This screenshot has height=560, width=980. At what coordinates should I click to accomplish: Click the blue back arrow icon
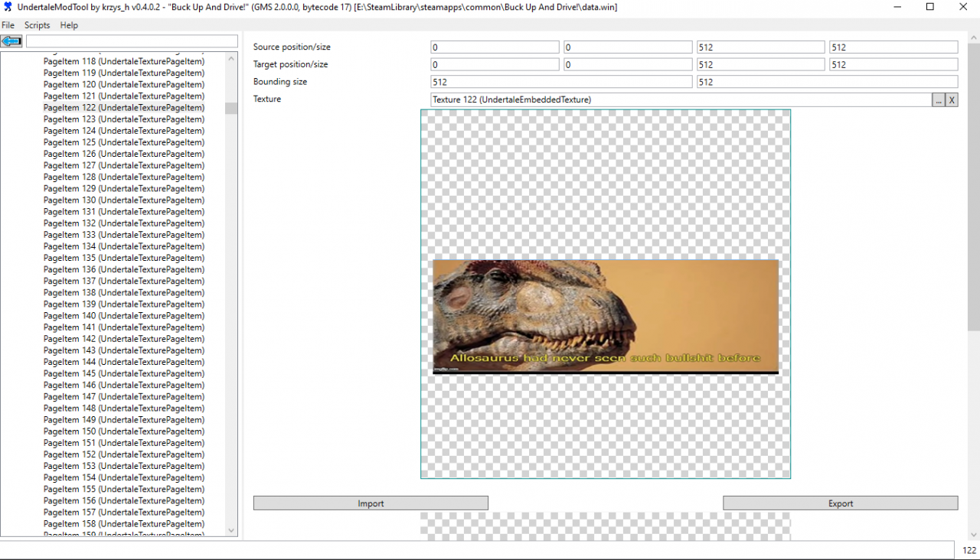coord(12,41)
